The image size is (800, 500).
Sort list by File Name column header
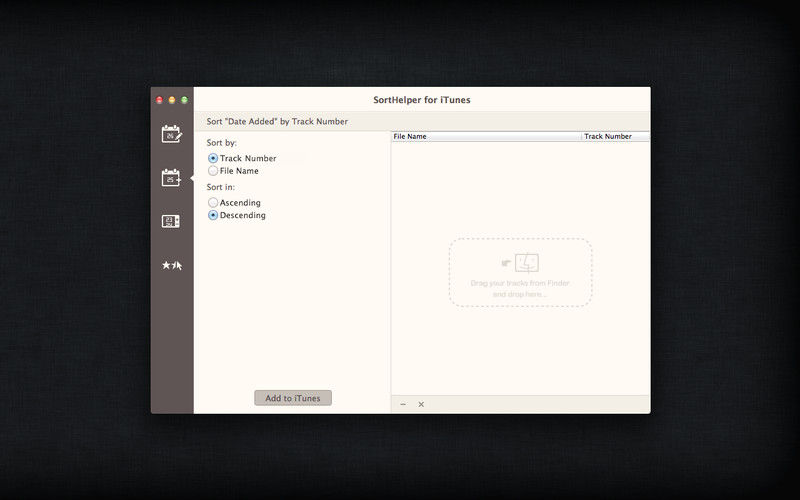coord(486,136)
